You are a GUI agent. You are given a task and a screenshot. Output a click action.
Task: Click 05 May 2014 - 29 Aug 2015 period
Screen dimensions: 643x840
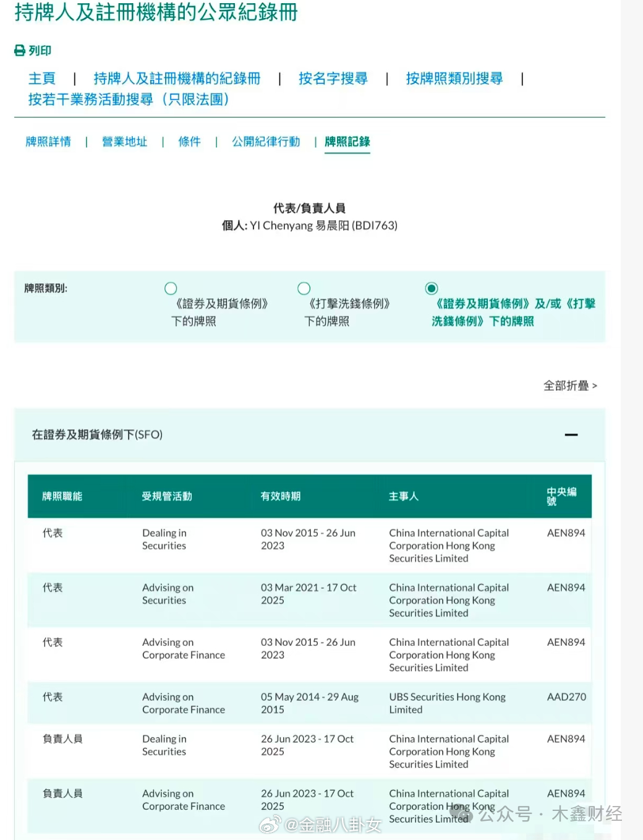click(x=309, y=703)
